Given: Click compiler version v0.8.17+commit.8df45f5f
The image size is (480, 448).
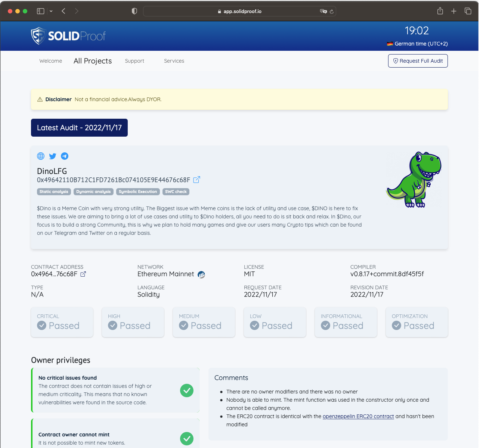Looking at the screenshot, I should [x=387, y=274].
